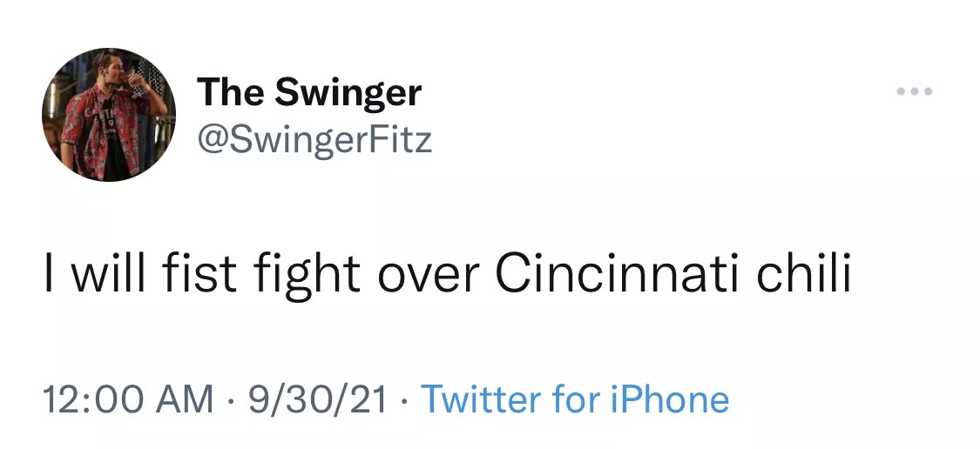Screen dimensions: 980x449
Task: Open the three-dot more options menu
Action: pyautogui.click(x=915, y=91)
